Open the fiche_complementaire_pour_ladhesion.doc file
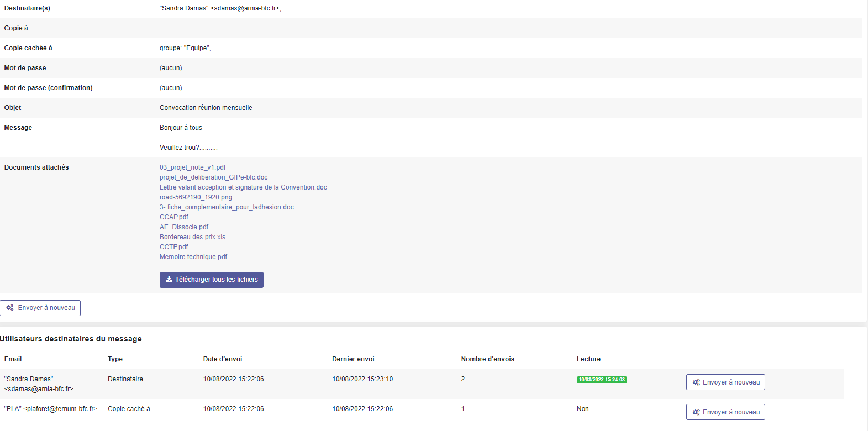 (227, 207)
